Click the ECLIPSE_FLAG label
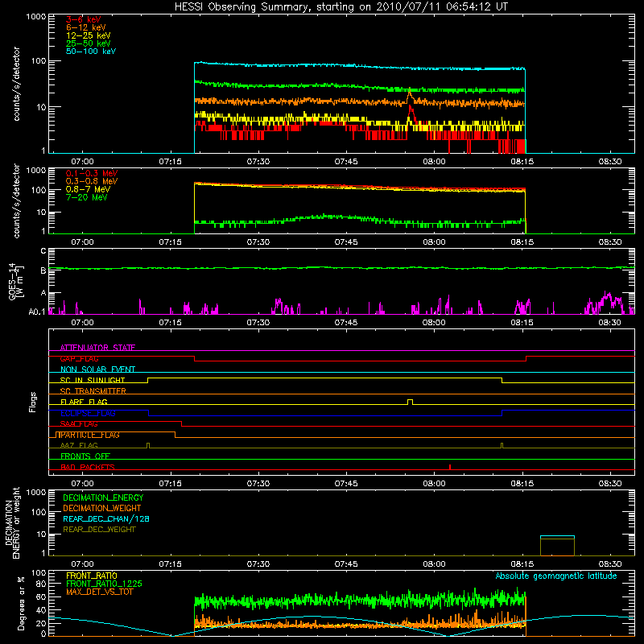The height and width of the screenshot is (644, 644). click(88, 413)
